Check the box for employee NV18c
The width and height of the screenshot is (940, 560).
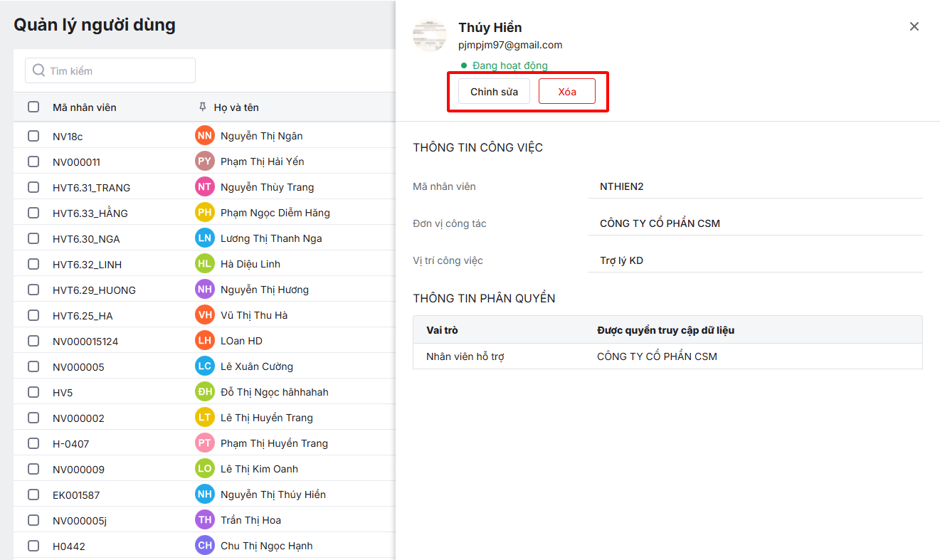[x=33, y=136]
